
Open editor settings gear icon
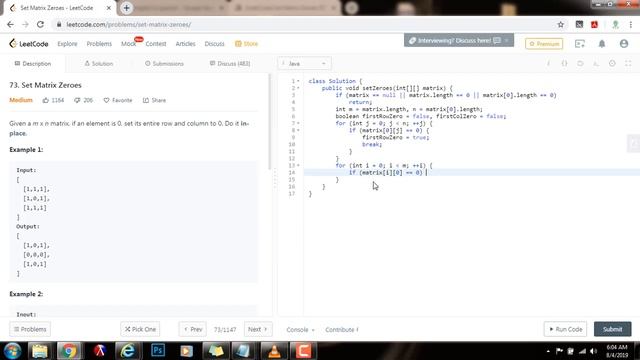point(612,64)
